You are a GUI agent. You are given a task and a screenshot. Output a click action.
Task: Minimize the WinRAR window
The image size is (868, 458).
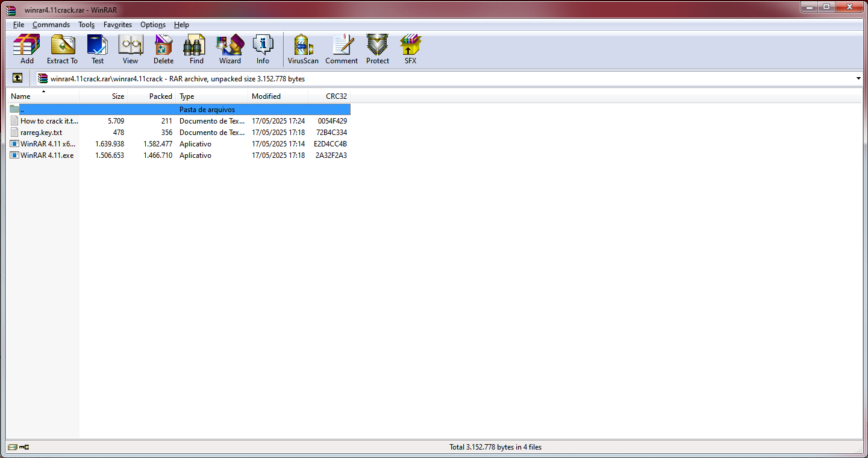810,7
